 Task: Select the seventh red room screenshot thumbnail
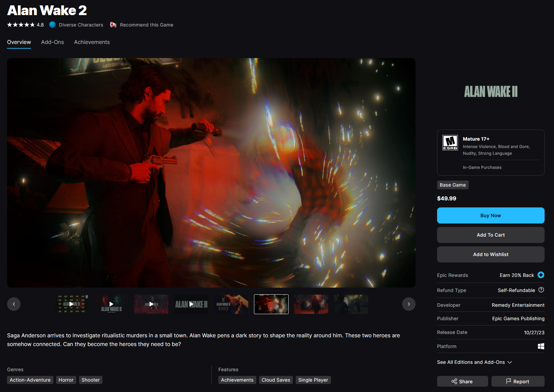click(311, 304)
